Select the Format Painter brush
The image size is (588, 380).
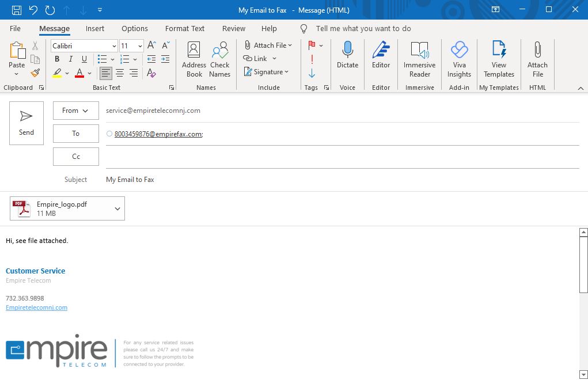pyautogui.click(x=35, y=73)
